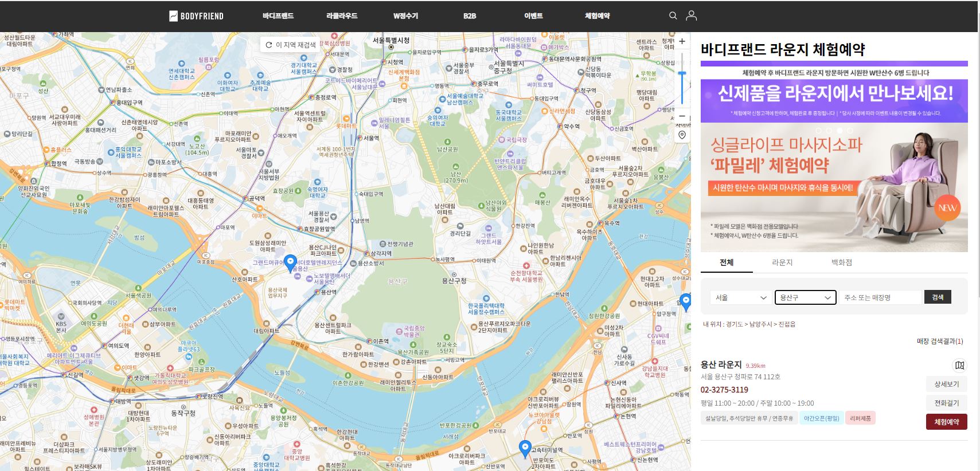Switch to the 라운지 tab
This screenshot has height=471, width=980.
[x=782, y=262]
